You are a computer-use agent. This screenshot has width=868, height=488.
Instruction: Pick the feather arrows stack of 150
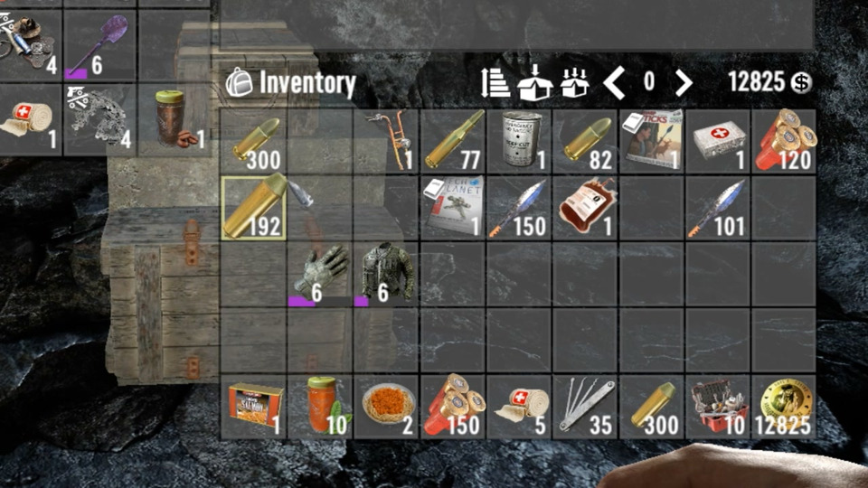point(519,208)
